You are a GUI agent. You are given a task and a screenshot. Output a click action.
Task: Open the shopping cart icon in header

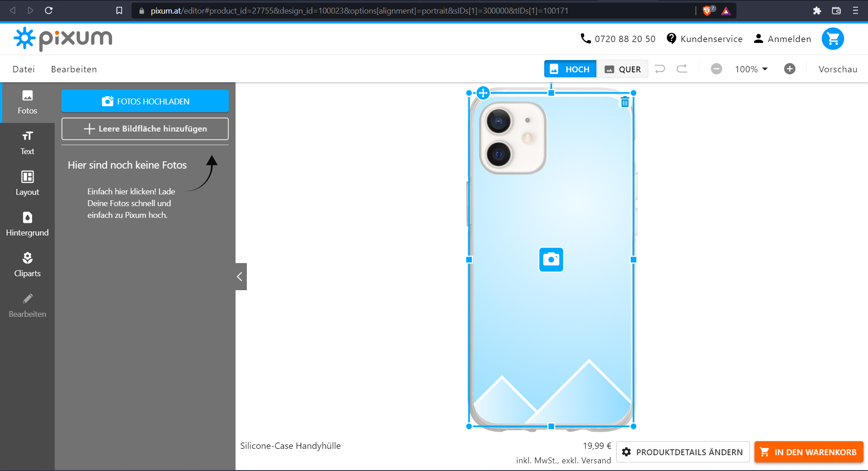point(833,39)
